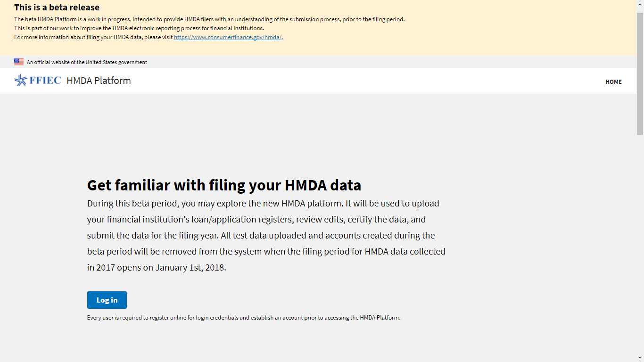Select the Get familiar with filing heading
644x362 pixels.
(x=224, y=185)
